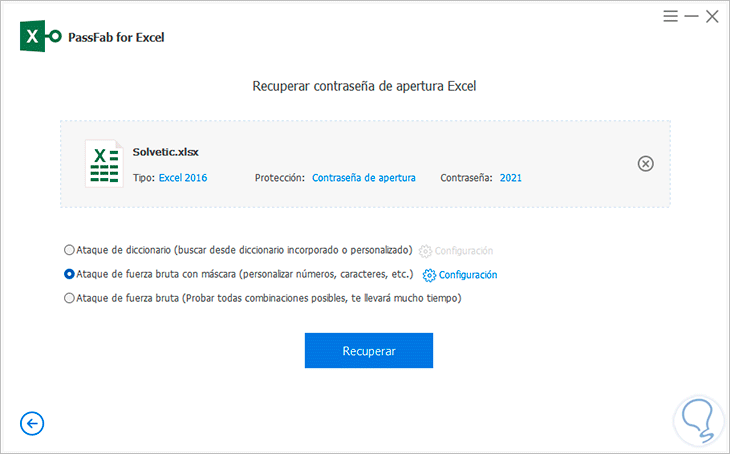Image resolution: width=730 pixels, height=454 pixels.
Task: Click the gear icon beside mask attack Configuración
Action: 429,275
